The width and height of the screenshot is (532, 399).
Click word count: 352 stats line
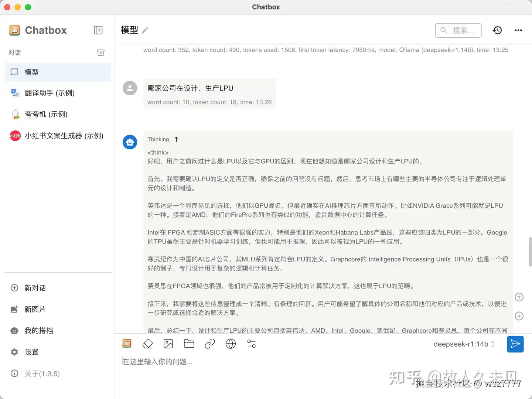point(326,50)
